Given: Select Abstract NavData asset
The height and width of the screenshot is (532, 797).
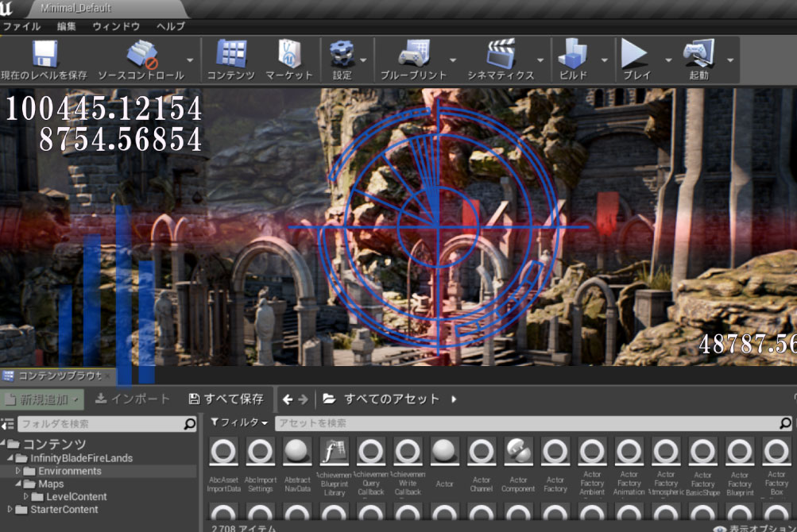Looking at the screenshot, I should coord(297,465).
